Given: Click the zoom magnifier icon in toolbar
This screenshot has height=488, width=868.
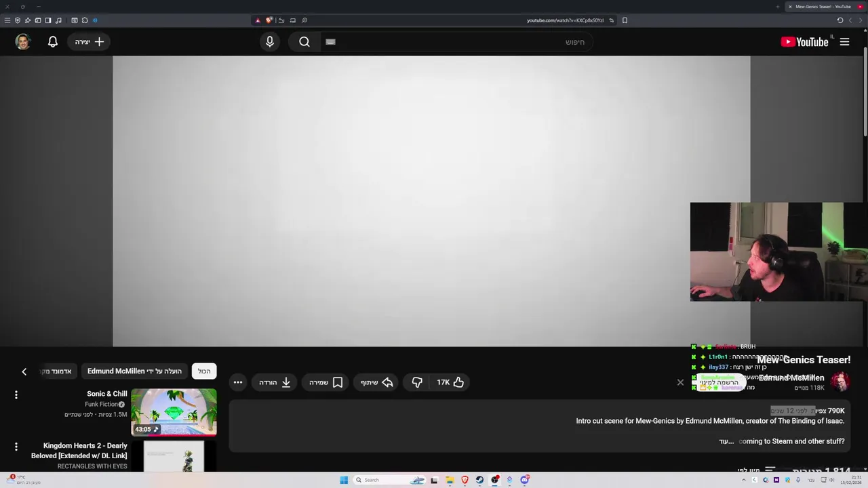Looking at the screenshot, I should click(x=304, y=20).
